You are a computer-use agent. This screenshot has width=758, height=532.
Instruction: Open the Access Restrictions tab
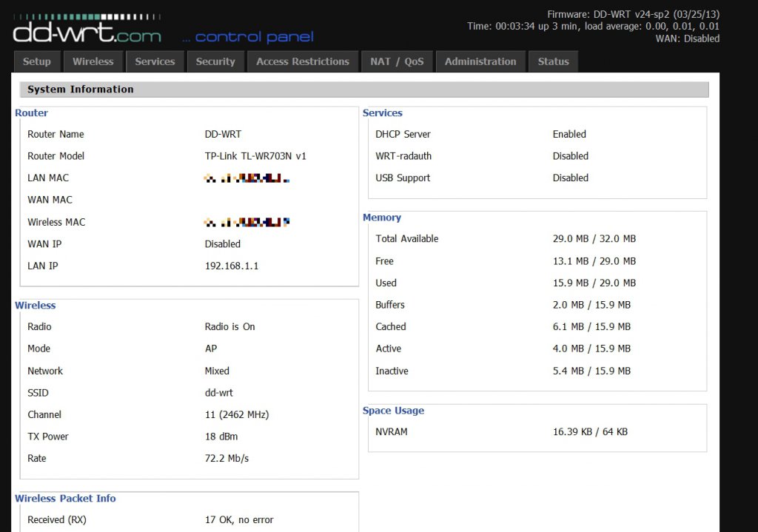tap(303, 61)
